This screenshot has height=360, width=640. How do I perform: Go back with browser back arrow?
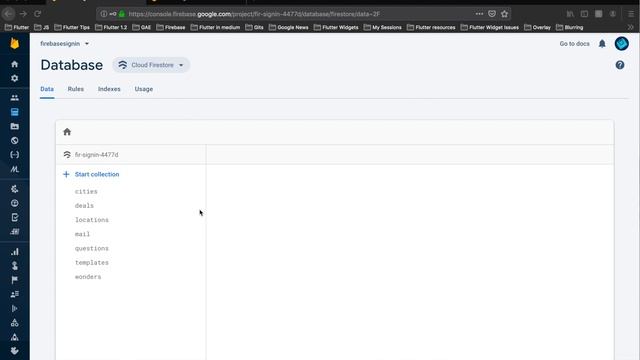[9, 14]
